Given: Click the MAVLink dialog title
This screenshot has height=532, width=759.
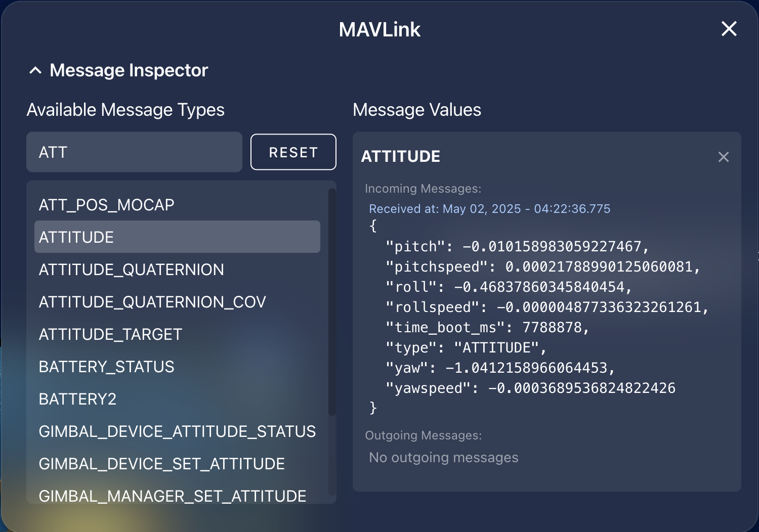Looking at the screenshot, I should [x=379, y=30].
